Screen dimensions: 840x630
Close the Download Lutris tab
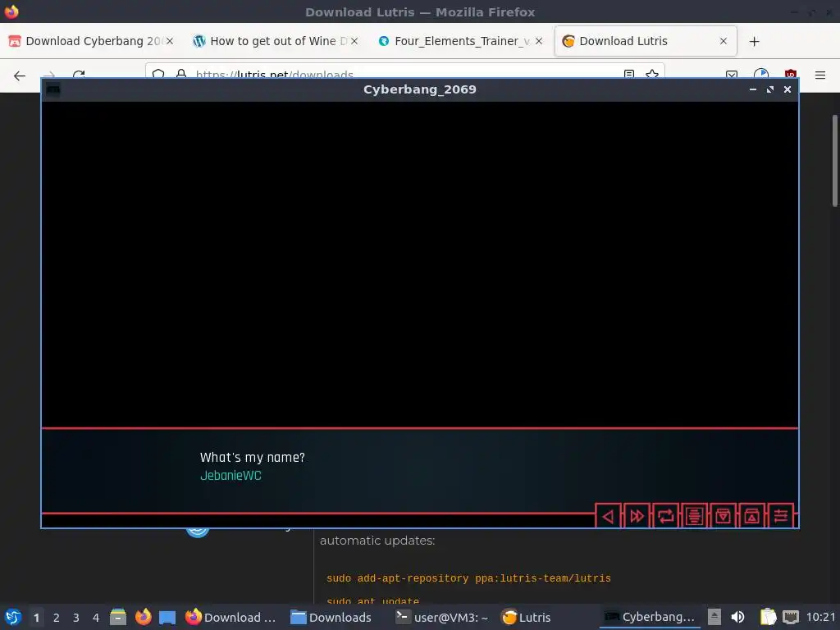coord(724,41)
